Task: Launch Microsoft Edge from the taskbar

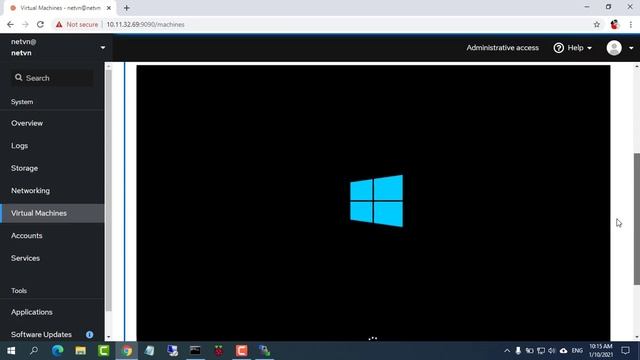Action: 57,351
